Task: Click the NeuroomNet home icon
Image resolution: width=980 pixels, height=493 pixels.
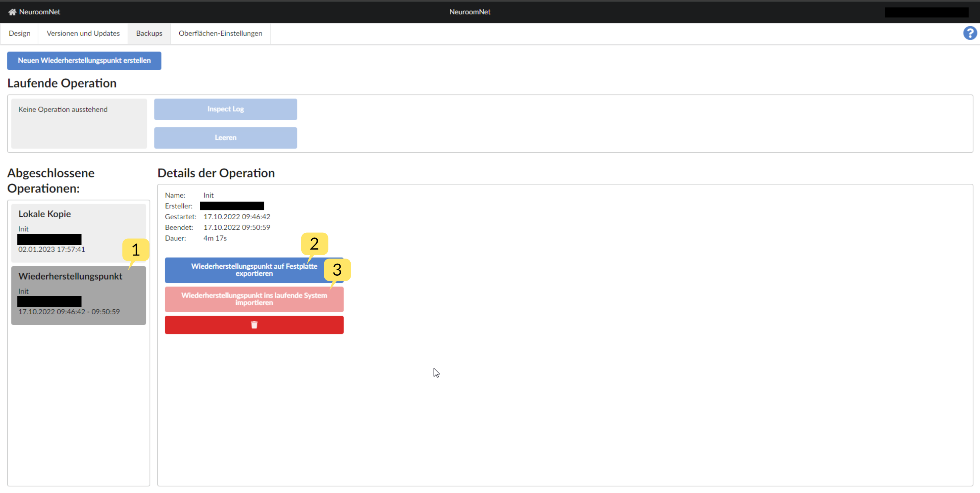Action: tap(12, 12)
